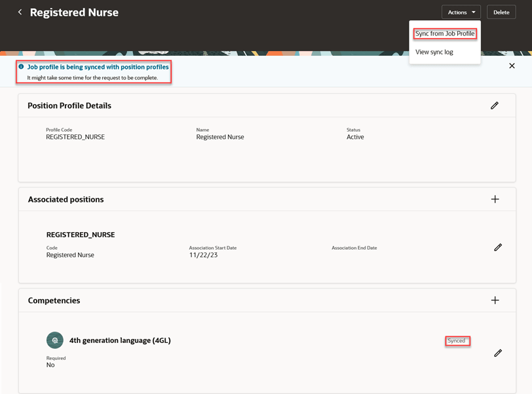Click the 4th generation language competency globe icon
The width and height of the screenshot is (532, 394).
(54, 340)
